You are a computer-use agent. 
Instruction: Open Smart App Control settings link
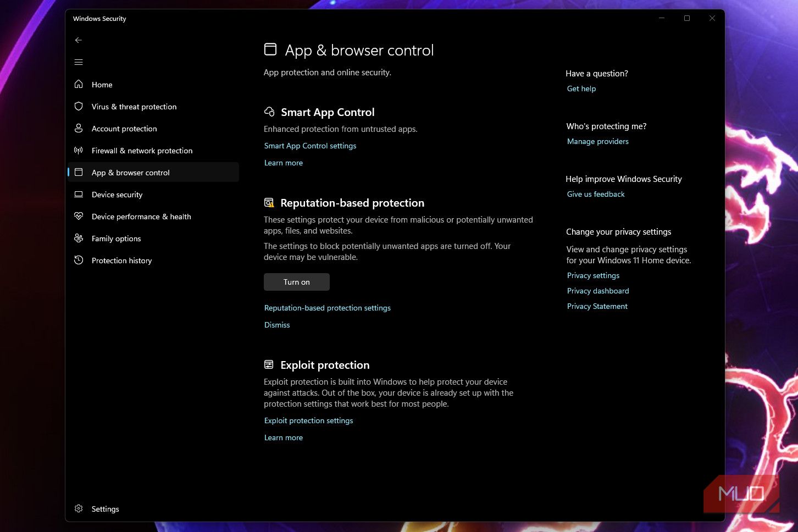pos(310,146)
